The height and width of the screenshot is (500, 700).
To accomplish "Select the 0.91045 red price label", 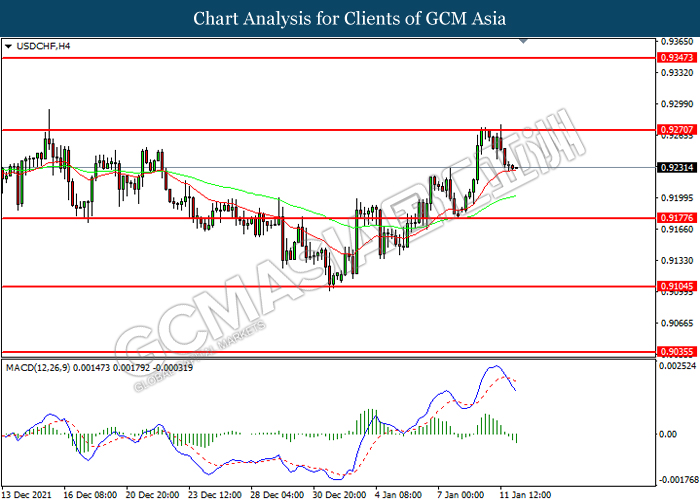I will pos(677,287).
